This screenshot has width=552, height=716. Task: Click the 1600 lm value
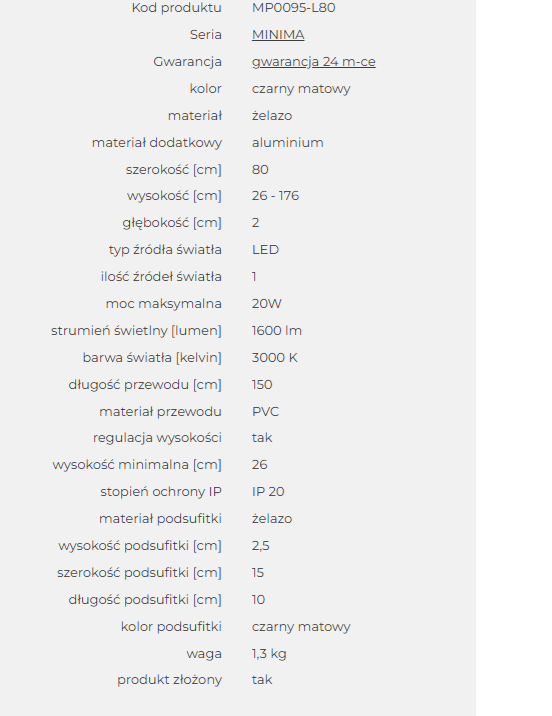click(x=277, y=331)
